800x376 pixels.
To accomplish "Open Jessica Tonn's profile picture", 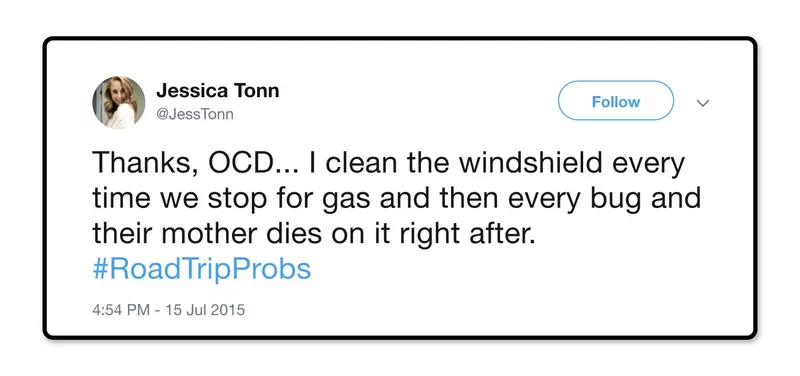I will [118, 102].
